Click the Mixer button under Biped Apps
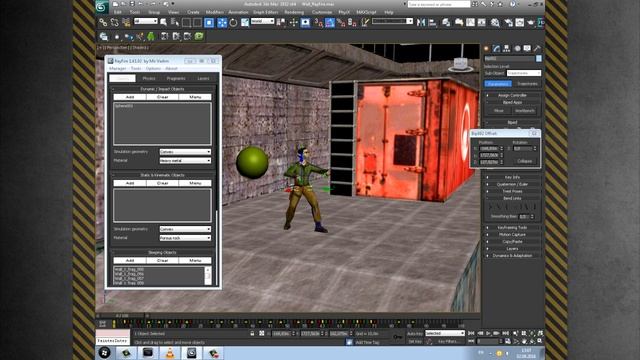This screenshot has height=360, width=640. click(x=498, y=111)
